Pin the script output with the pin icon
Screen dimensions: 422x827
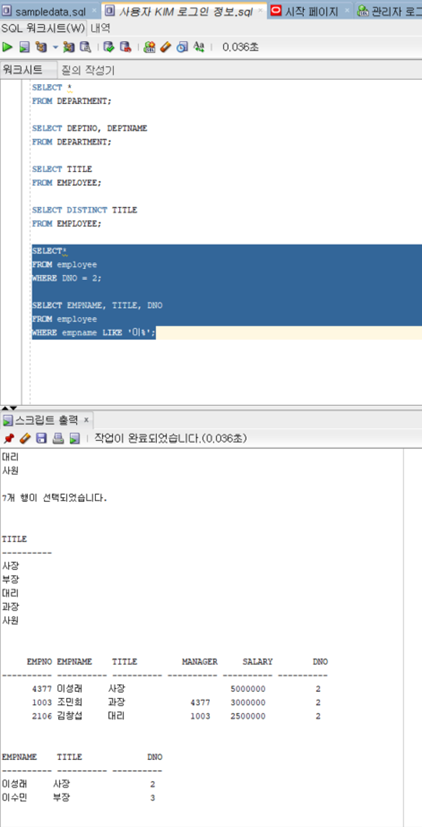pyautogui.click(x=8, y=438)
